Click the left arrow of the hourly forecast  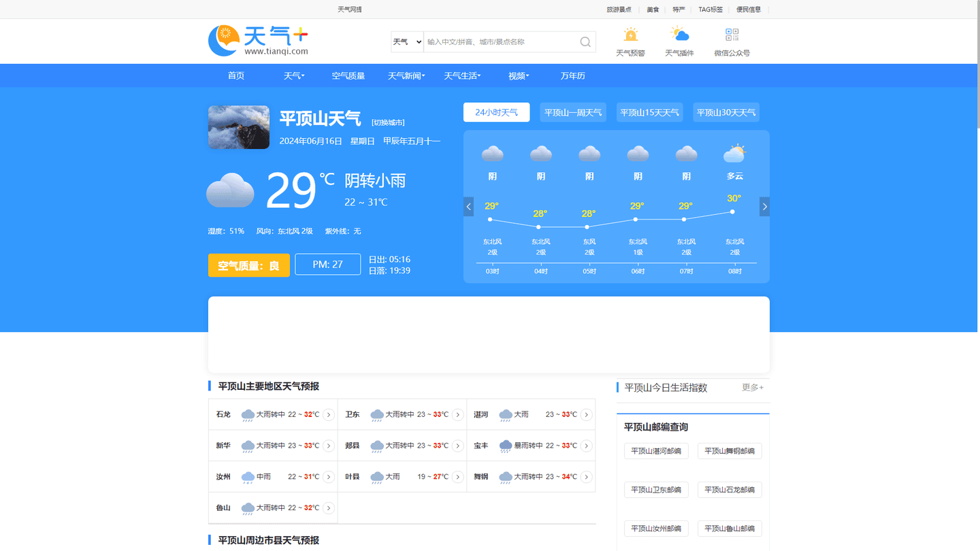468,207
